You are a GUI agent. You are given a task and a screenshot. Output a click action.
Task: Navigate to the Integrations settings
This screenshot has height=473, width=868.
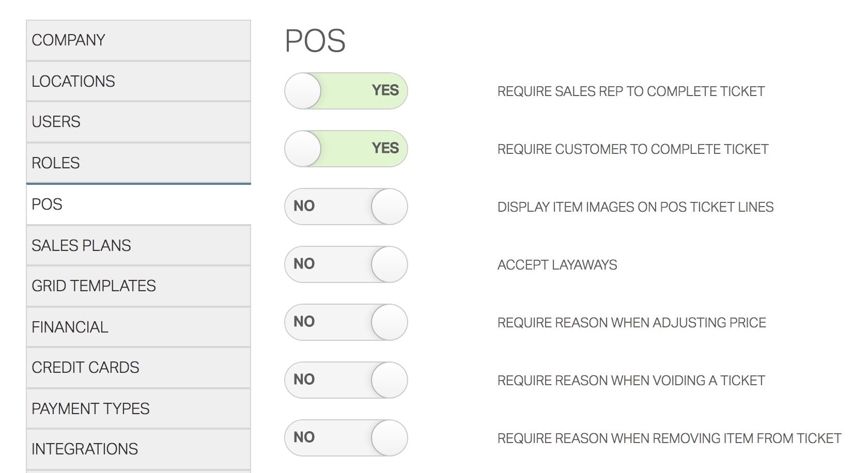point(137,449)
